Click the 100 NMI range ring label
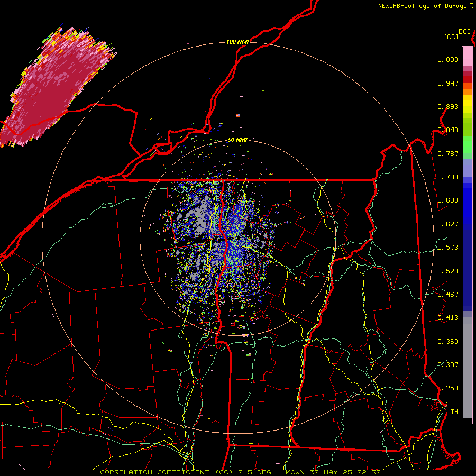 pos(237,42)
